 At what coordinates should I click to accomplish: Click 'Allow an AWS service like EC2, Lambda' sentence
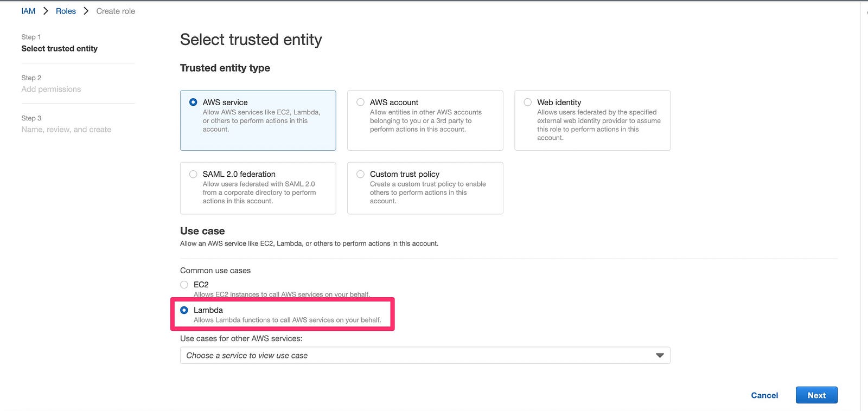pyautogui.click(x=309, y=243)
